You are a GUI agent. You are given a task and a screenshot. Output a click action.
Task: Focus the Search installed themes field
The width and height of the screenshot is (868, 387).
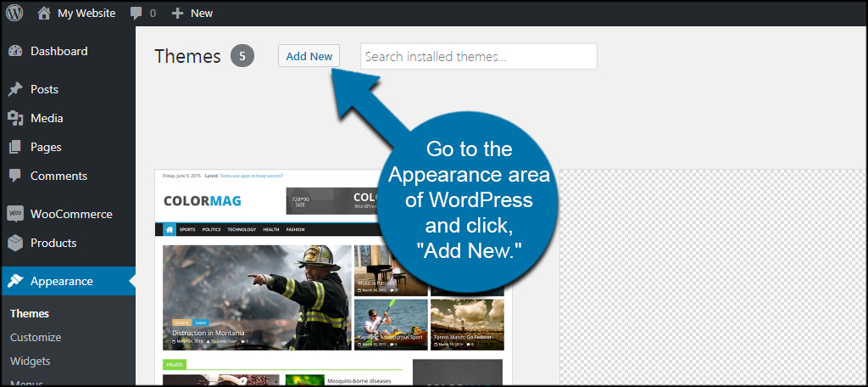pos(478,57)
